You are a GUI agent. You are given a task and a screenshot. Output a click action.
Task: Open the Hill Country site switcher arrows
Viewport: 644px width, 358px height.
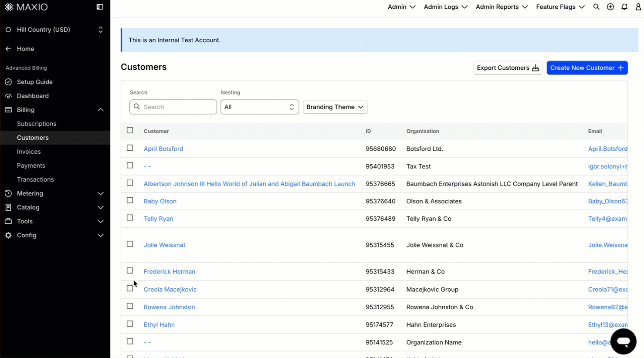pos(101,30)
